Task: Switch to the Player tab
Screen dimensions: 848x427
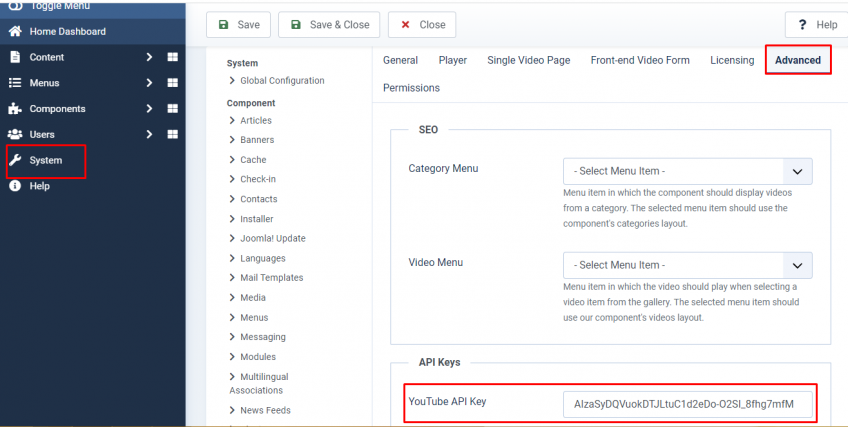Action: click(x=453, y=60)
